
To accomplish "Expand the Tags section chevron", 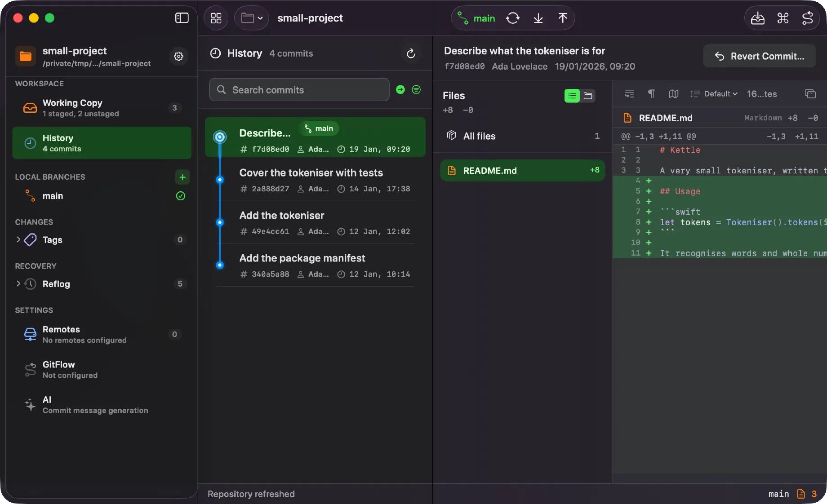I will click(x=18, y=239).
